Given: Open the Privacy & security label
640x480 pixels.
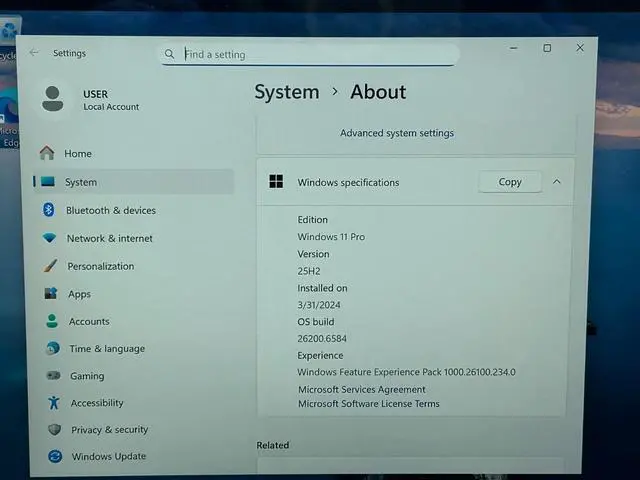Looking at the screenshot, I should 109,430.
